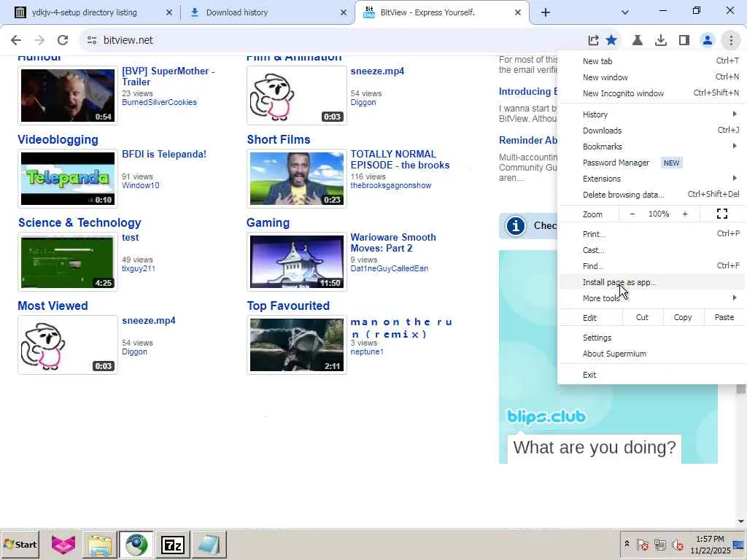Choose Print from the menu
This screenshot has height=560, width=747.
[x=651, y=234]
